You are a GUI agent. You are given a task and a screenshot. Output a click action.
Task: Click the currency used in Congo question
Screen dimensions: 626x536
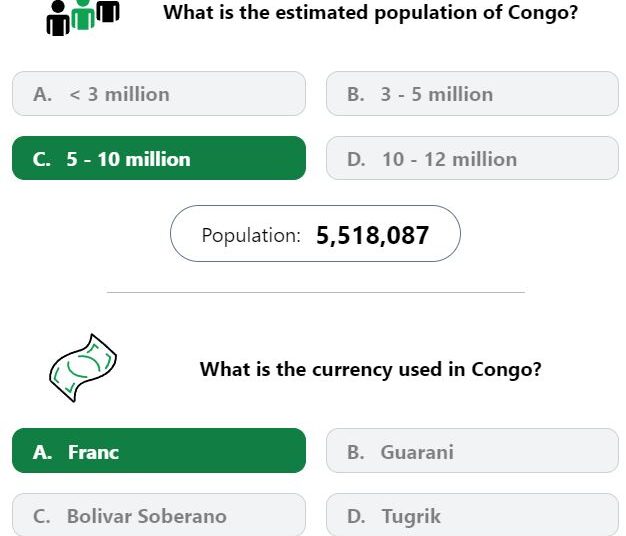point(370,369)
